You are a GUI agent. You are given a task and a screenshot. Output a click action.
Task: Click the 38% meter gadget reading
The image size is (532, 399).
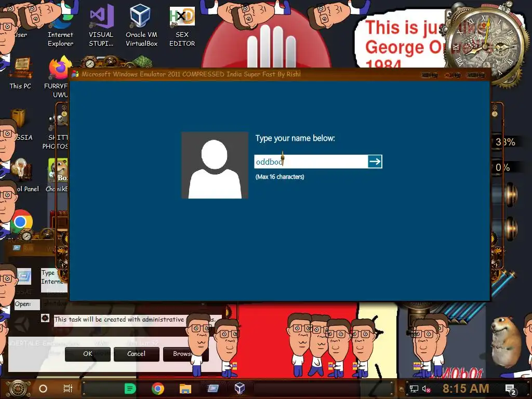point(505,142)
